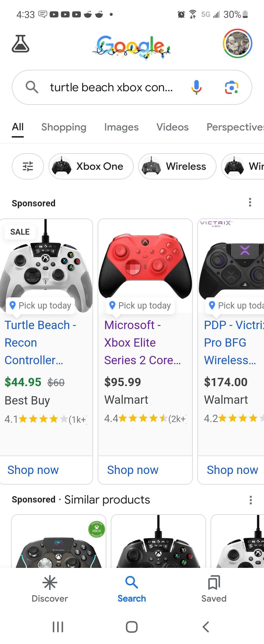Tap Shop now for Turtle Beach Recon
264x644 pixels.
pos(33,470)
